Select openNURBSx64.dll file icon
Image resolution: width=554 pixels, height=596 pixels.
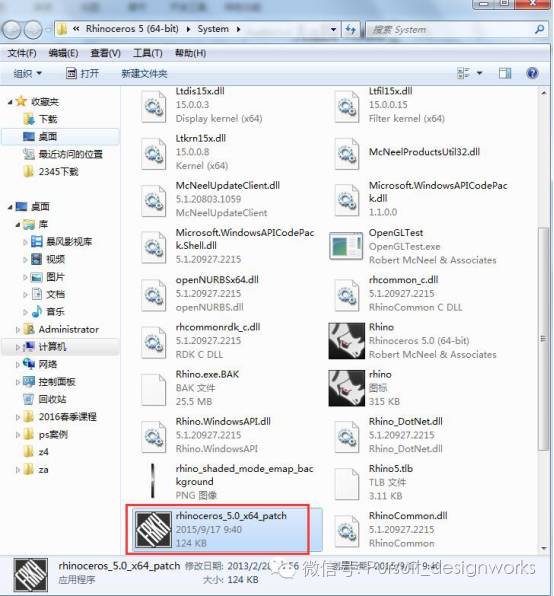click(x=154, y=295)
